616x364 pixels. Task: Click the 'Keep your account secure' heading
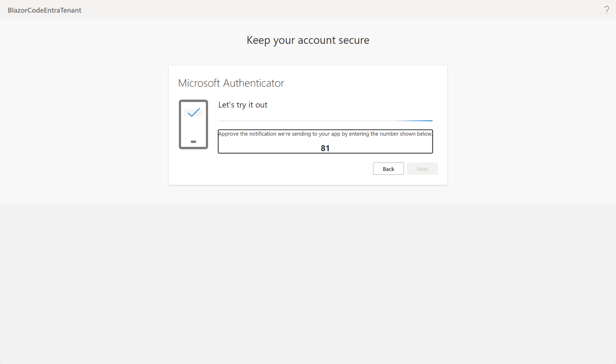[x=308, y=40]
